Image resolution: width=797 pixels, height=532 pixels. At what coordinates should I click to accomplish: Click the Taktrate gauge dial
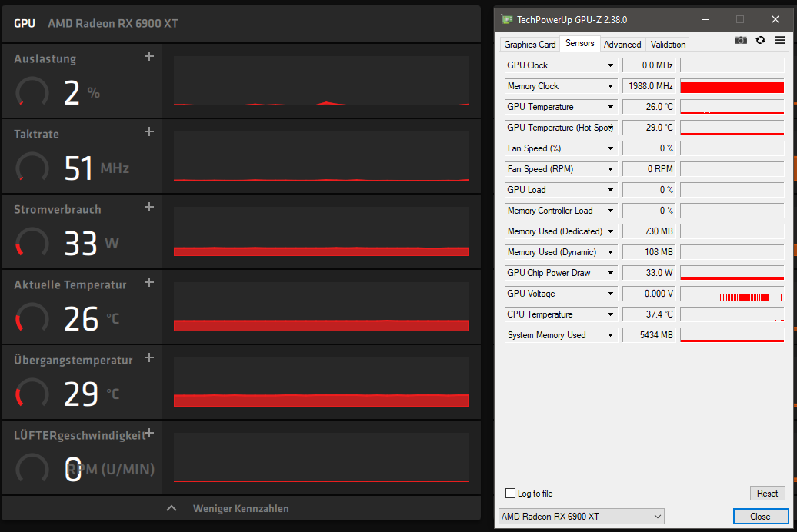click(32, 168)
